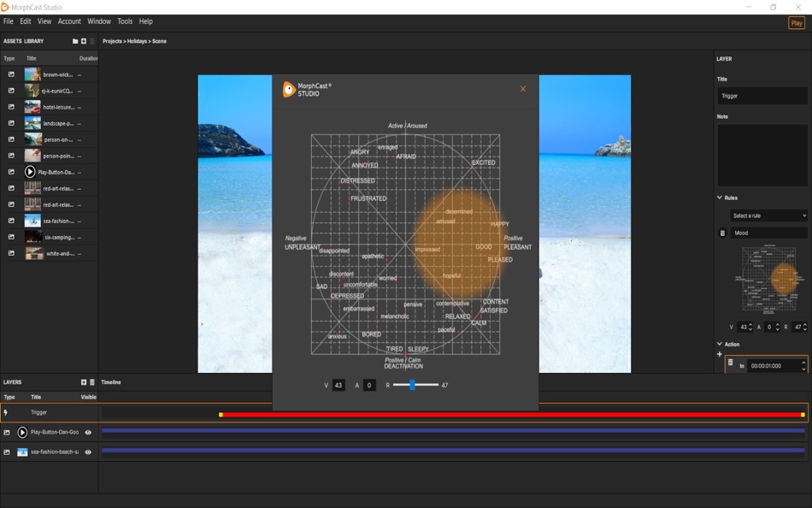Open the folder icon in Assets Library header

point(75,41)
